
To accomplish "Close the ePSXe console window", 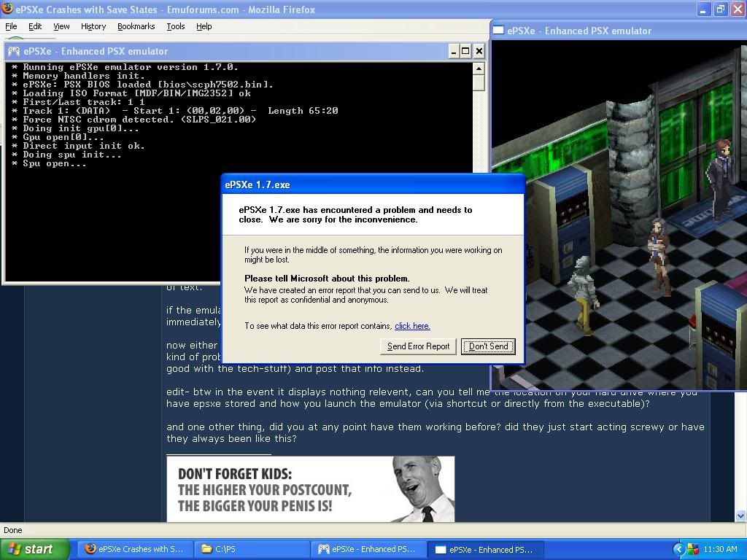I will pyautogui.click(x=479, y=51).
